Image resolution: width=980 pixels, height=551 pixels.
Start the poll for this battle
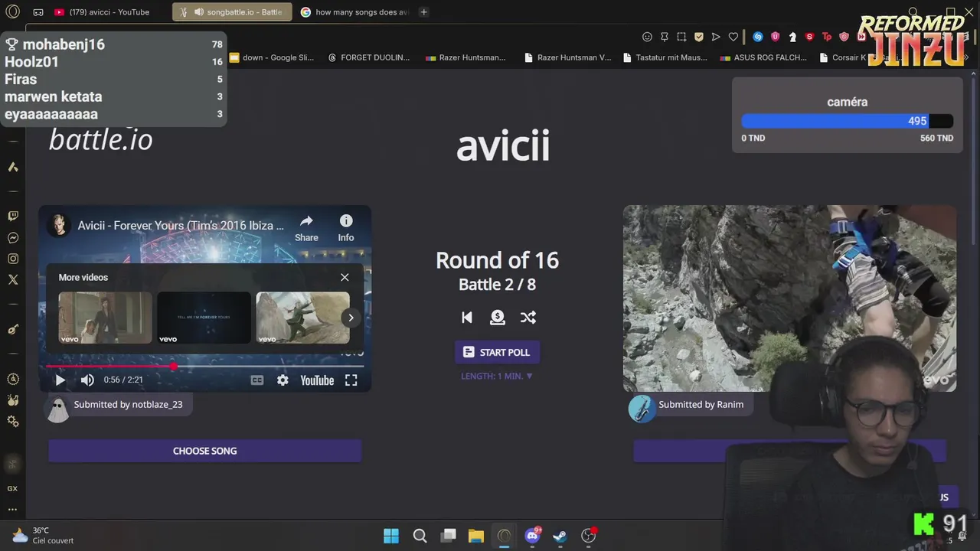[x=497, y=352]
